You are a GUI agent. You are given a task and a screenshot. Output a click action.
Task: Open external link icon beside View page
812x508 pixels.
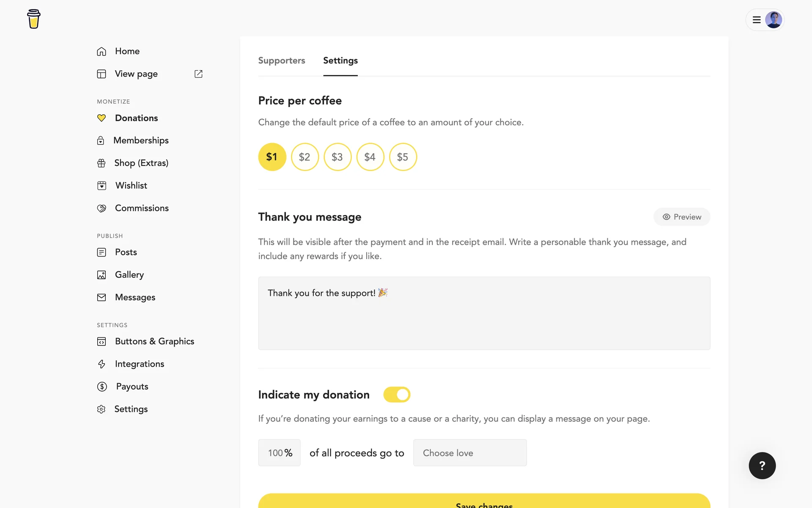pos(198,74)
